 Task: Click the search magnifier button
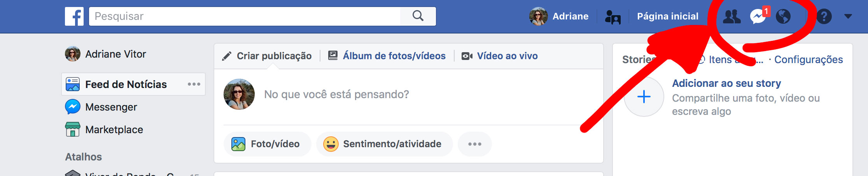418,16
